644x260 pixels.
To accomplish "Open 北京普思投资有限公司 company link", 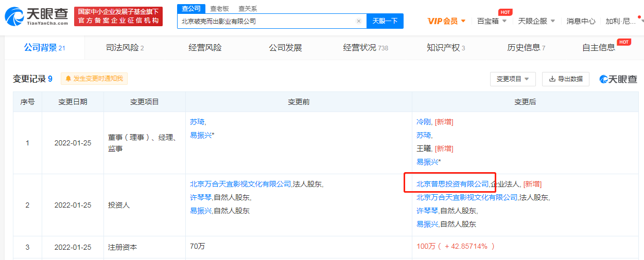I will 452,184.
